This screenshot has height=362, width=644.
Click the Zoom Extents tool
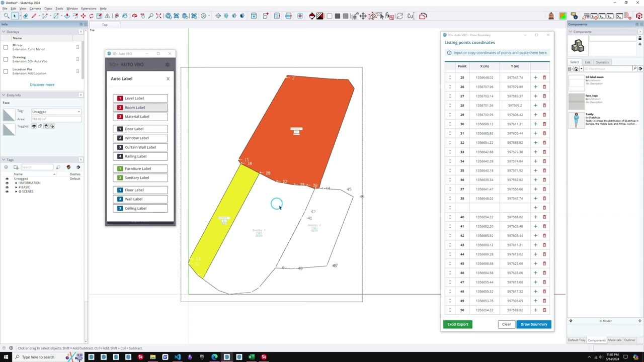pos(158,16)
